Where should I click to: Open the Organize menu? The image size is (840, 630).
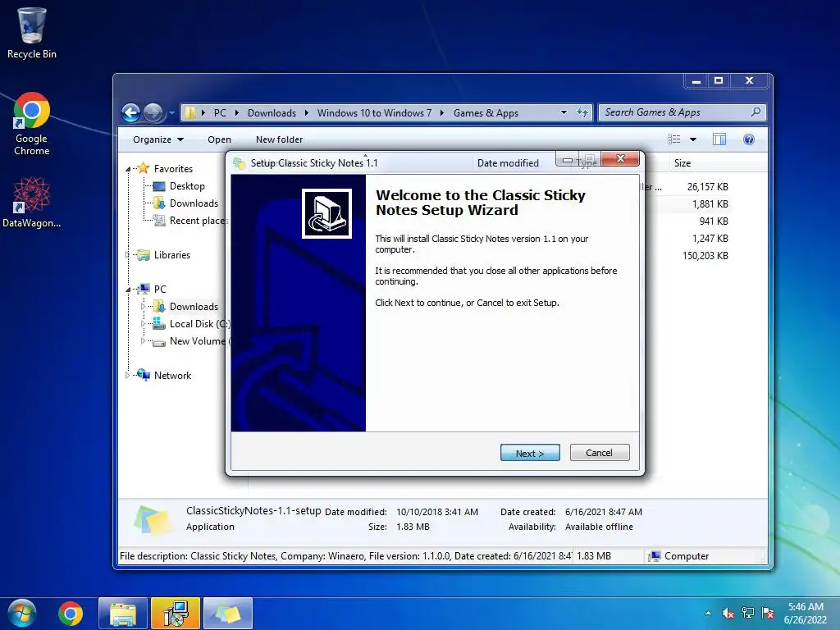(158, 139)
